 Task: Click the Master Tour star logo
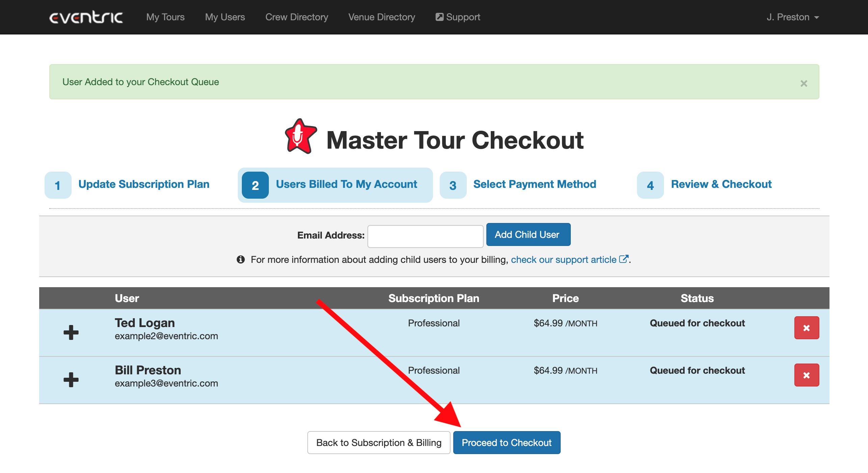coord(301,136)
